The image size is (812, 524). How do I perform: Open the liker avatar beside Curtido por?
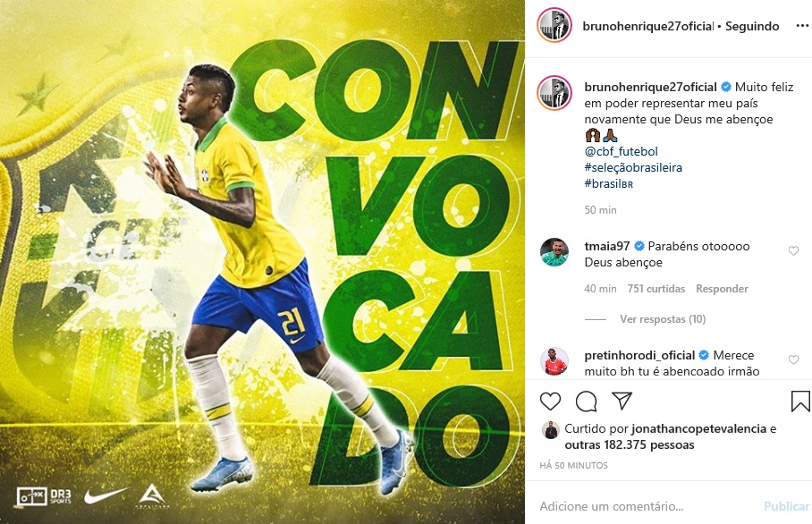pyautogui.click(x=551, y=430)
